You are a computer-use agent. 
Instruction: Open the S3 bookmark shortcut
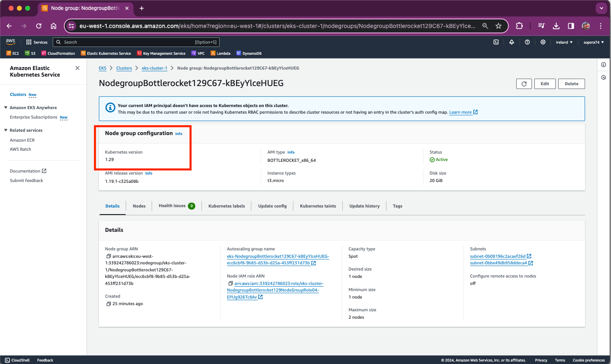(x=30, y=53)
